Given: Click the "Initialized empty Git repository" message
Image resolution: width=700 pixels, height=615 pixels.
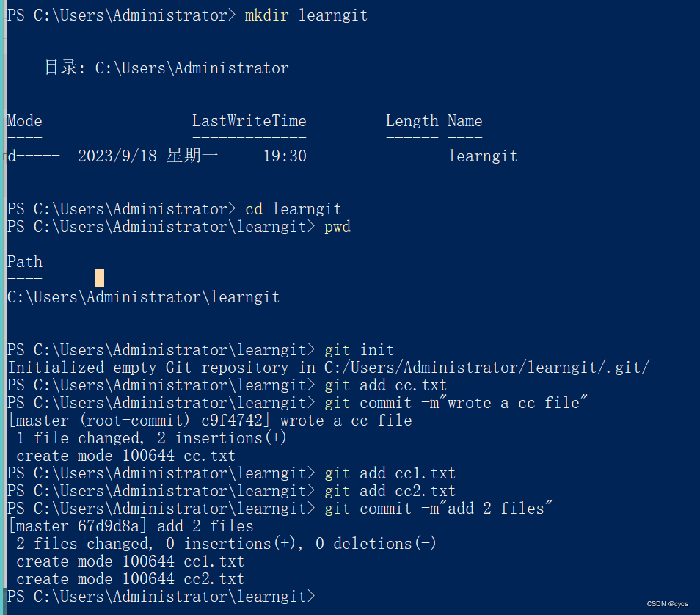Looking at the screenshot, I should (328, 368).
